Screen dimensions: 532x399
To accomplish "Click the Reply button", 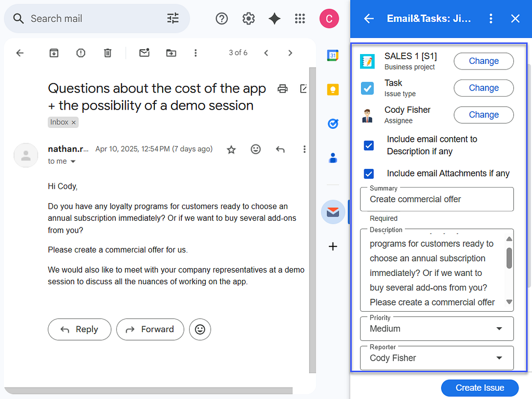I will pyautogui.click(x=79, y=329).
